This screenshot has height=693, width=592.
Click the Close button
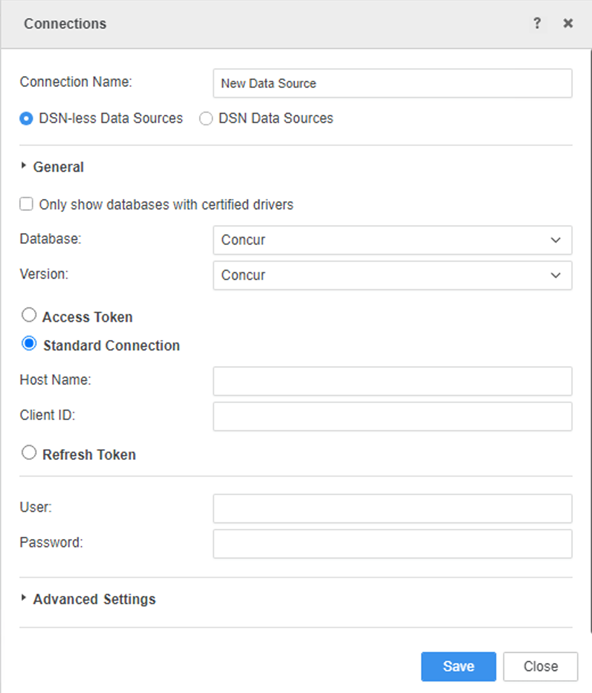point(540,666)
